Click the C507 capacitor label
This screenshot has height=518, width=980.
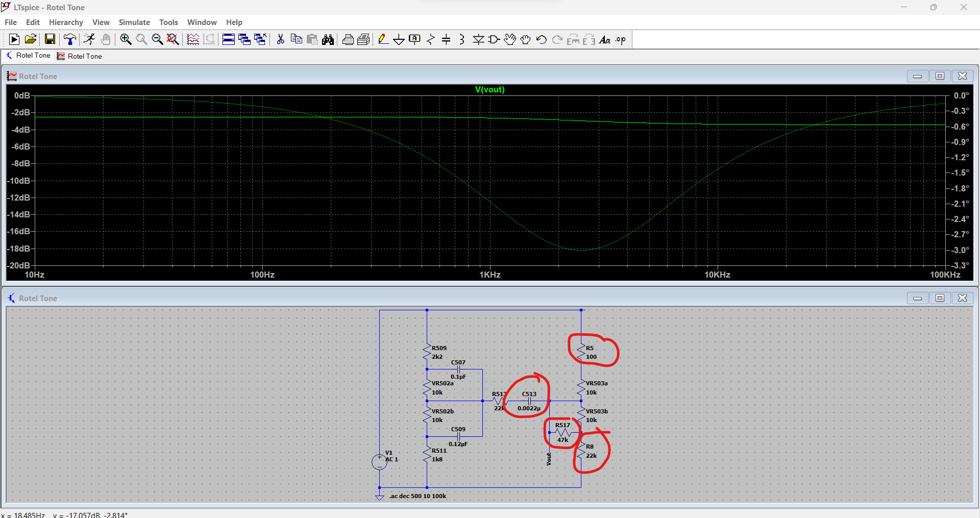[458, 362]
